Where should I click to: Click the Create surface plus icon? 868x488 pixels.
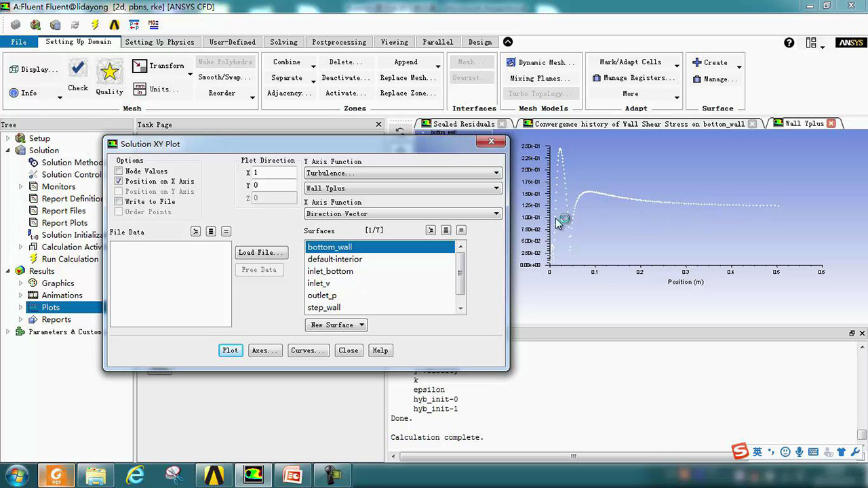(x=696, y=62)
